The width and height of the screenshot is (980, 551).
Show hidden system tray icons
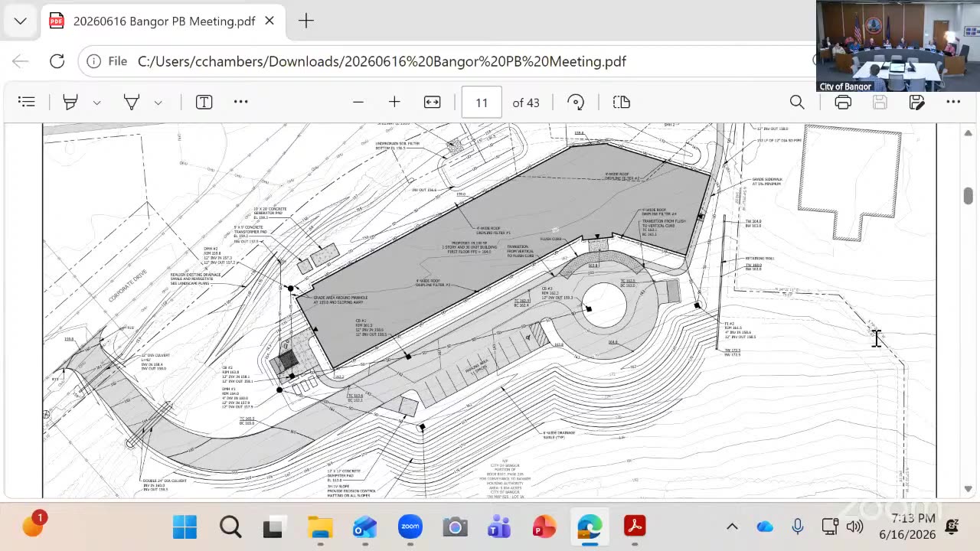[x=732, y=527]
